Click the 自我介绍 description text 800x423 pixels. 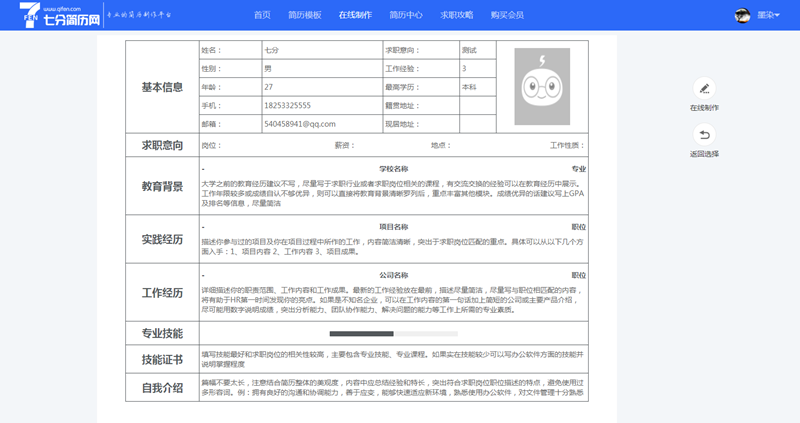[392, 387]
